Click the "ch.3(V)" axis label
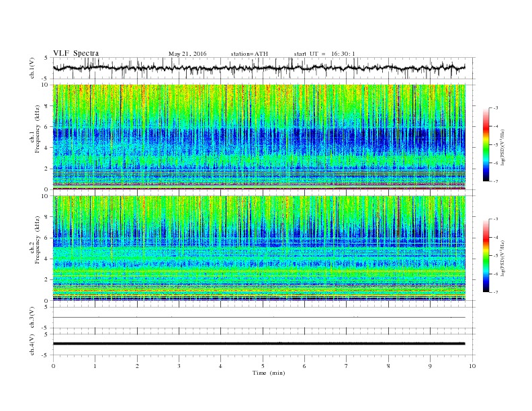Viewport: 532px width, 411px height. pos(32,318)
